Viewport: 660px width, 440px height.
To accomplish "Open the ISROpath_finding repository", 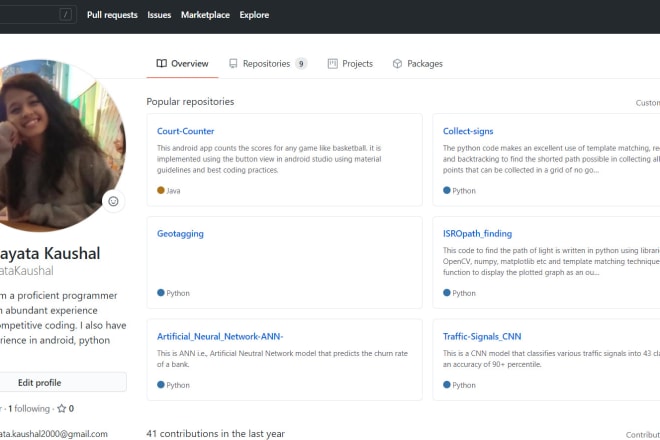I will point(477,234).
